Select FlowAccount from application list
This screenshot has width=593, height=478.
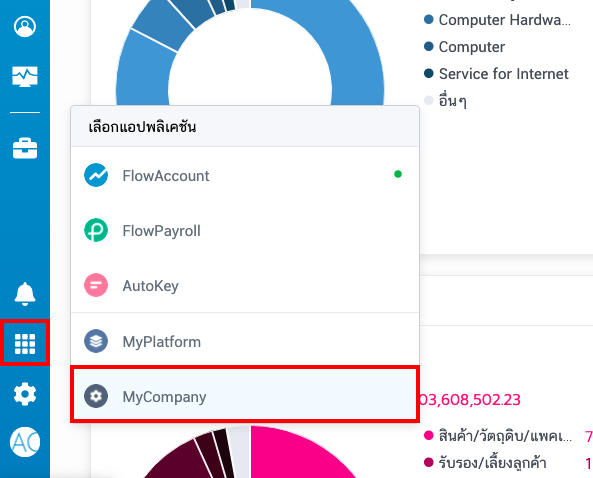[x=245, y=175]
